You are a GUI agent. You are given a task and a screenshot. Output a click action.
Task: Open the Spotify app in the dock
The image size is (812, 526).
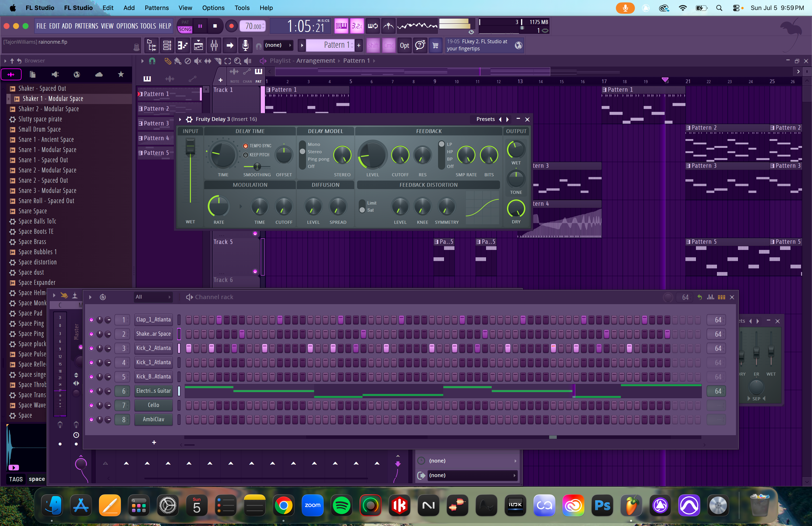coord(341,505)
